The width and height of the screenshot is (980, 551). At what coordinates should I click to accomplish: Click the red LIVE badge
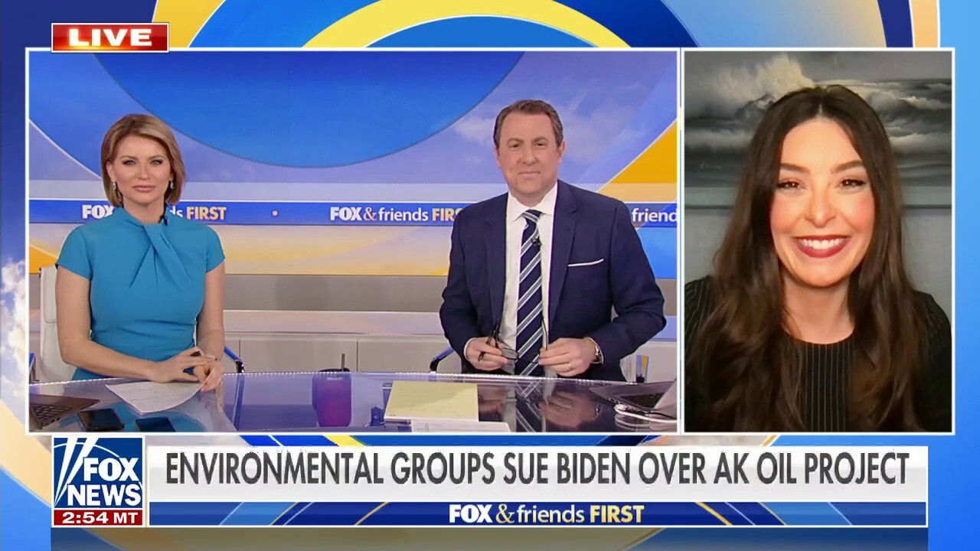pos(109,37)
